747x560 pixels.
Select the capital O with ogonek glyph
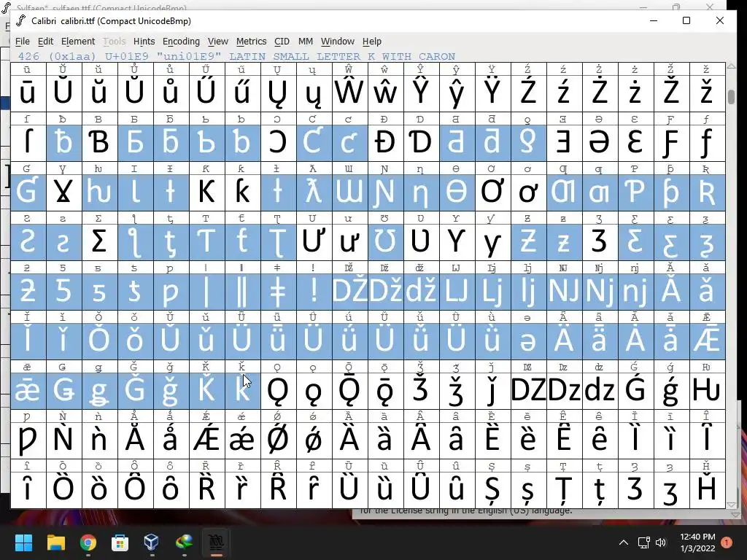coord(278,391)
